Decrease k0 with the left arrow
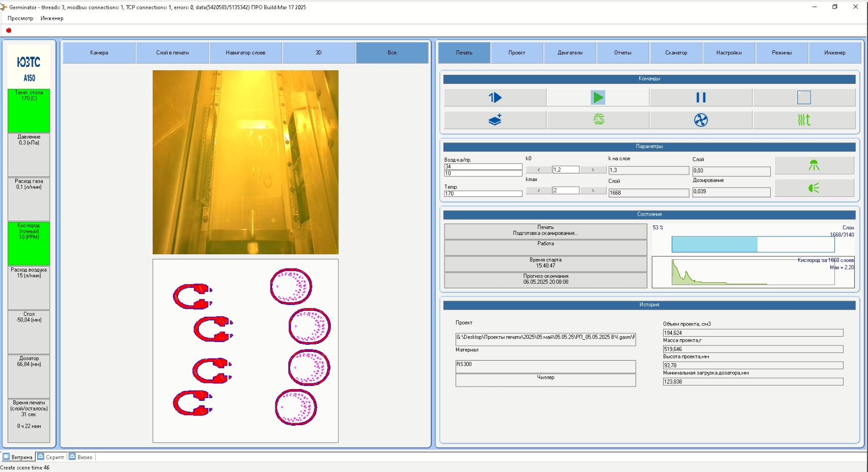868x472 pixels. pyautogui.click(x=538, y=170)
